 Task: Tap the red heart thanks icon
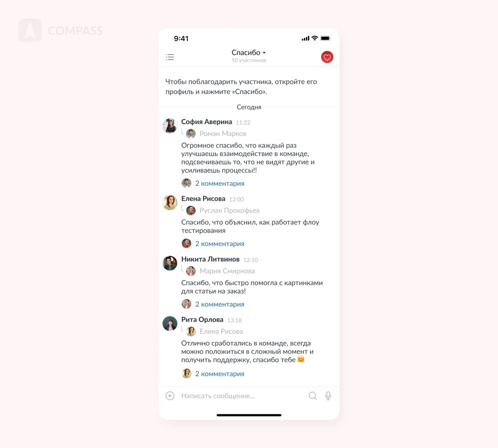pyautogui.click(x=327, y=57)
